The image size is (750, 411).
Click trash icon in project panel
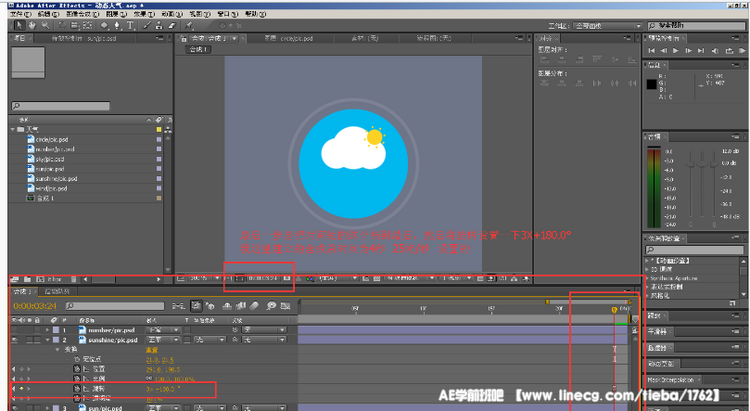[x=73, y=279]
